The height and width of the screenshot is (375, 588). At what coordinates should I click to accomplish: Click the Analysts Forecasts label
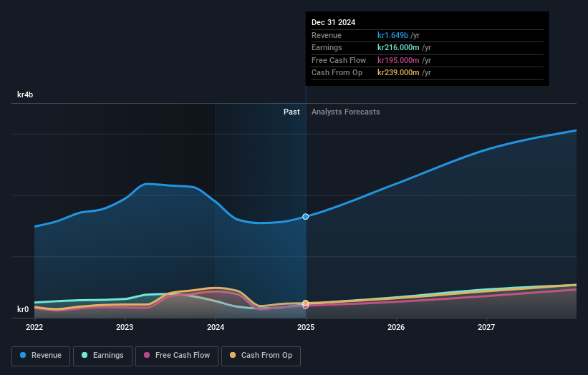345,112
